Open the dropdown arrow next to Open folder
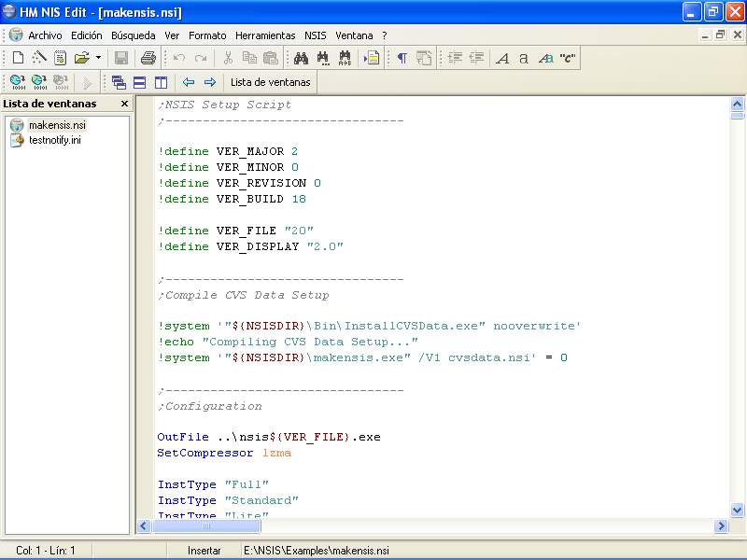Image resolution: width=747 pixels, height=560 pixels. [x=98, y=58]
